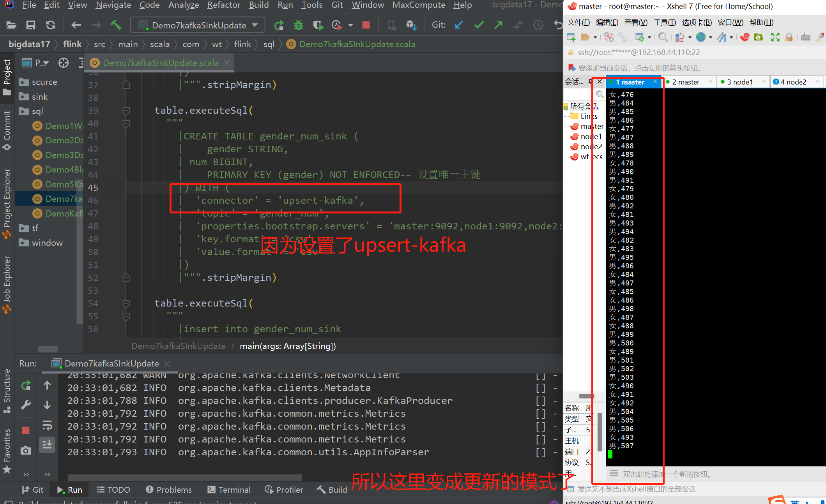Open the Terminal tool window button
Image resolution: width=826 pixels, height=504 pixels.
coord(229,490)
